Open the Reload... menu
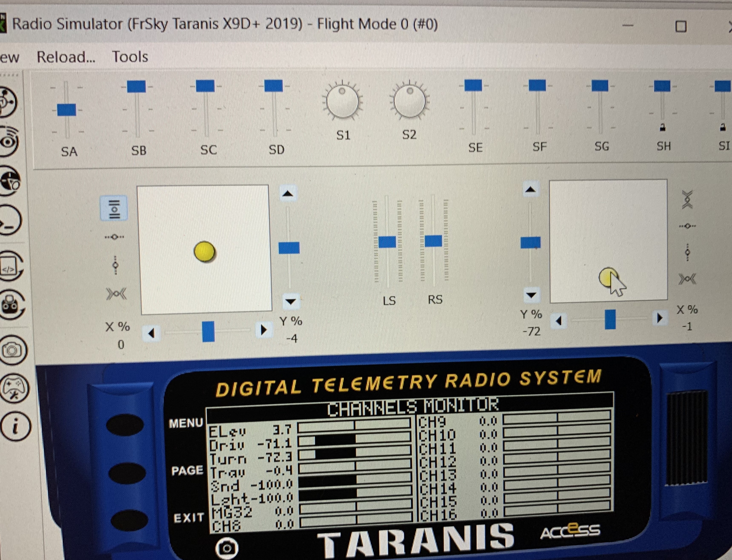Screen dimensions: 732x560 click(x=66, y=57)
